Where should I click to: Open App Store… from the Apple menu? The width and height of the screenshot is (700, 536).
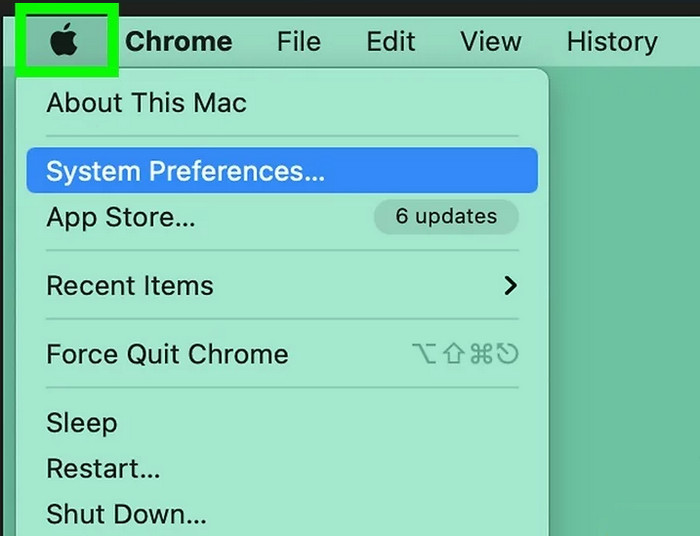point(282,217)
